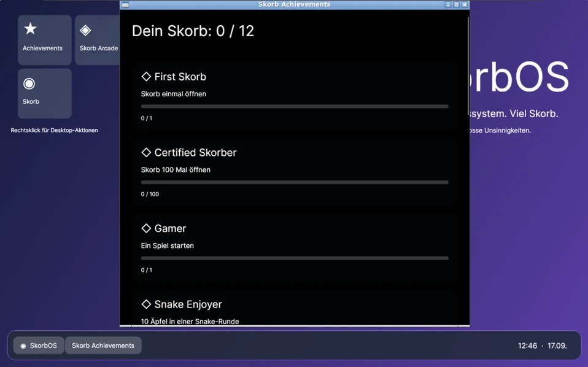Click the diamond icon beside Snake Enjoyer

pos(146,304)
